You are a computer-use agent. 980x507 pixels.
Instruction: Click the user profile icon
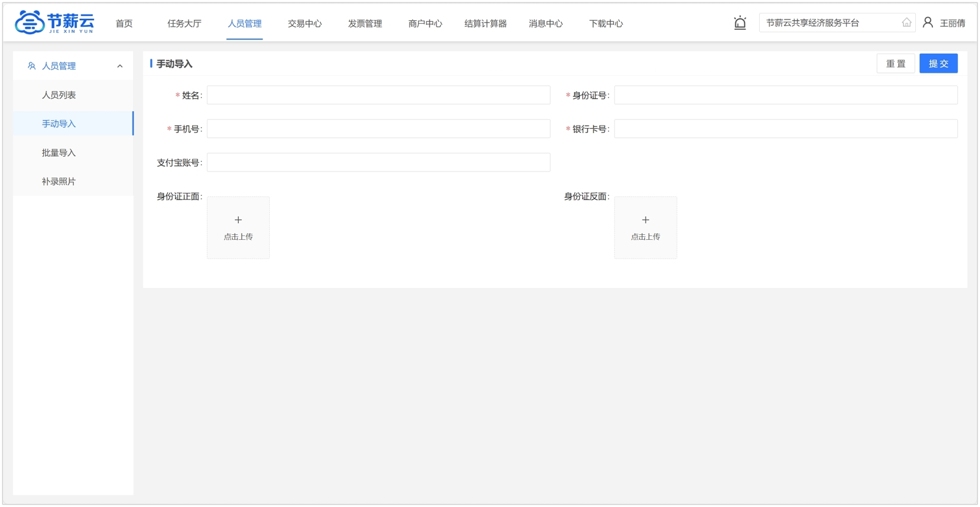click(x=928, y=23)
